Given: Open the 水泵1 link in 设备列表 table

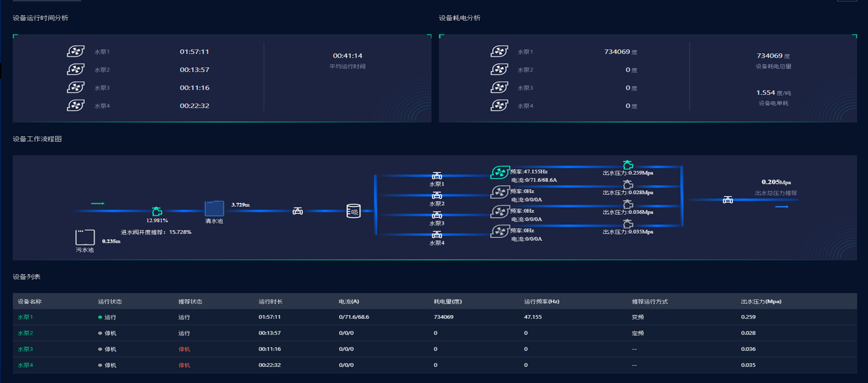Looking at the screenshot, I should pos(25,317).
